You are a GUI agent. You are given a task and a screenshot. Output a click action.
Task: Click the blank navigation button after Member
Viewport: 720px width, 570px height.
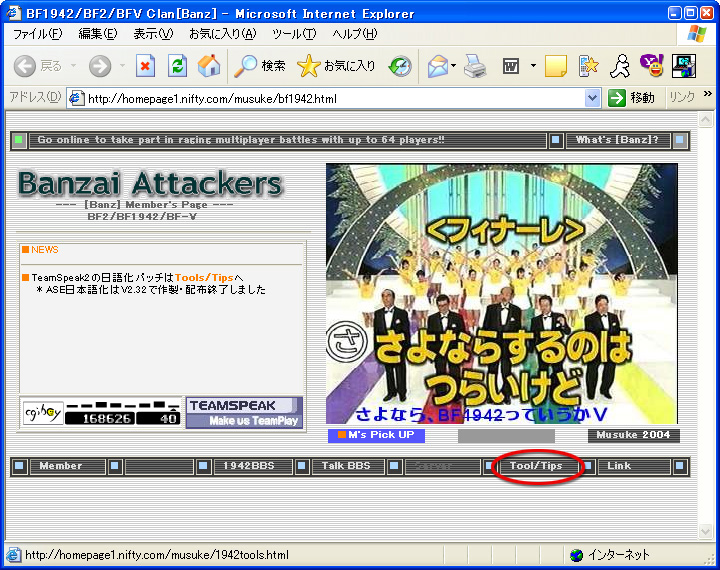coord(159,466)
